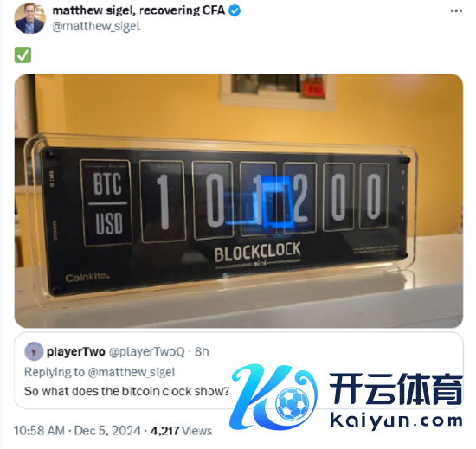Viewport: 476px width, 449px height.
Task: Click the blue verified badge
Action: pos(235,11)
